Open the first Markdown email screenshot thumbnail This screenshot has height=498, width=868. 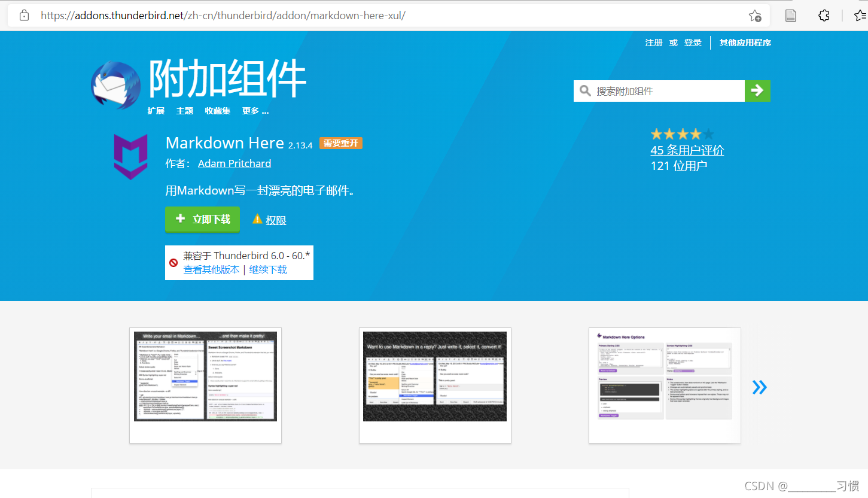click(x=205, y=376)
